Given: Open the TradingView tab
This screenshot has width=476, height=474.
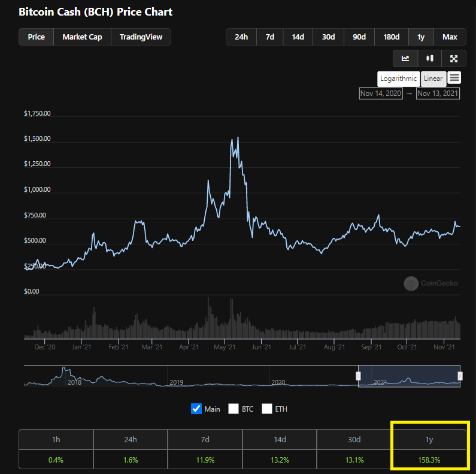Looking at the screenshot, I should pyautogui.click(x=141, y=37).
